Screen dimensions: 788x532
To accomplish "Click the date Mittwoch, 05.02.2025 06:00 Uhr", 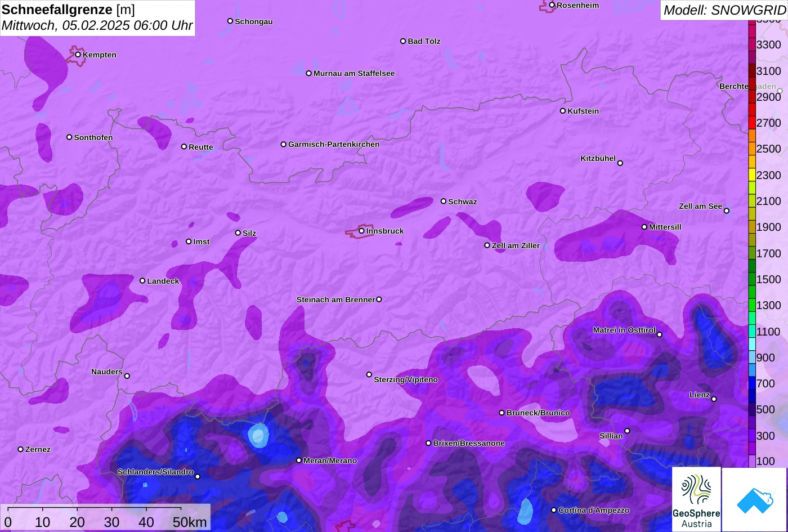I will pyautogui.click(x=97, y=25).
